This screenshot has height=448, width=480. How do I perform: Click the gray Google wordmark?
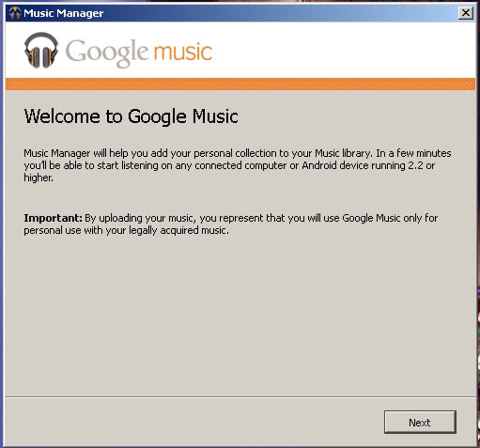(x=107, y=53)
